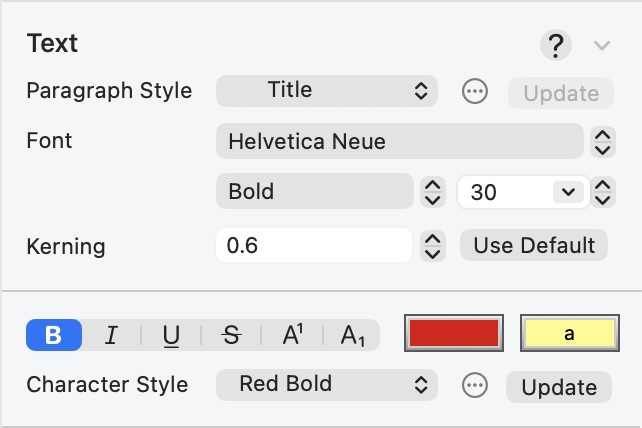Click the font family stepper arrows
The image size is (642, 428).
(603, 142)
